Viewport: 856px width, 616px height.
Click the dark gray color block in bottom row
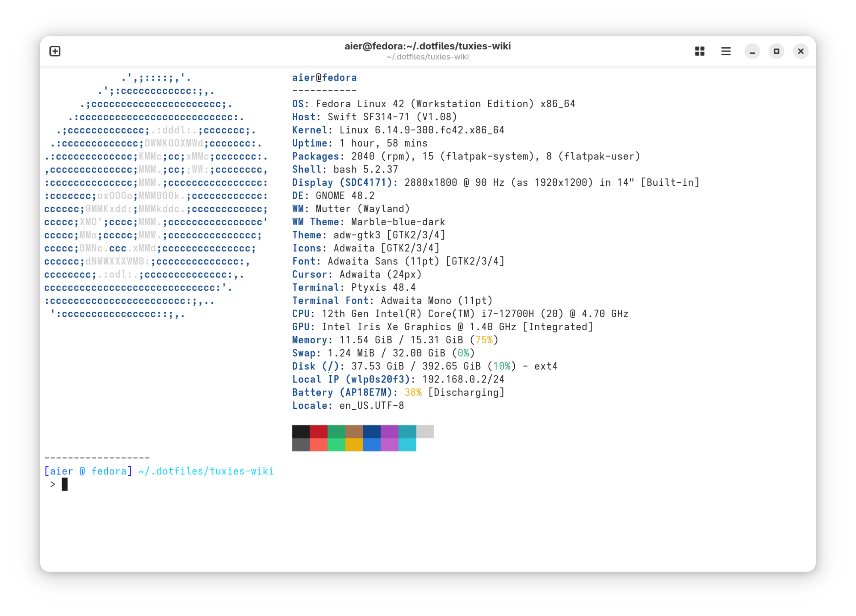[301, 445]
